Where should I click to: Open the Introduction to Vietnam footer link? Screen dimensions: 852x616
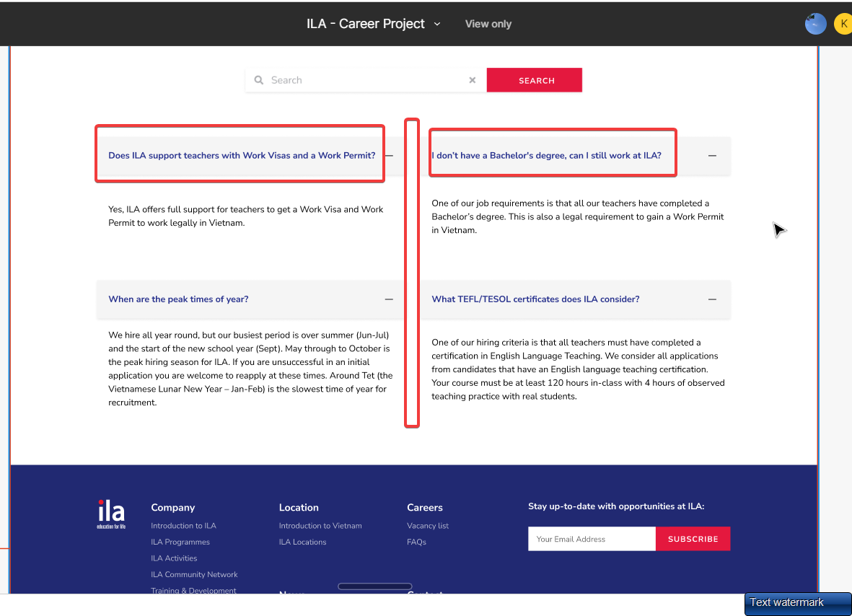(x=320, y=526)
